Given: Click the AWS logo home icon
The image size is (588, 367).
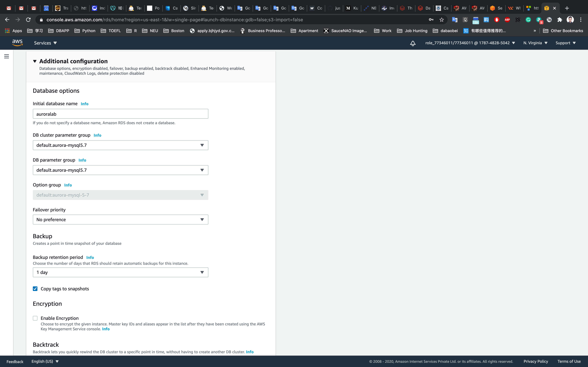Looking at the screenshot, I should coord(17,43).
